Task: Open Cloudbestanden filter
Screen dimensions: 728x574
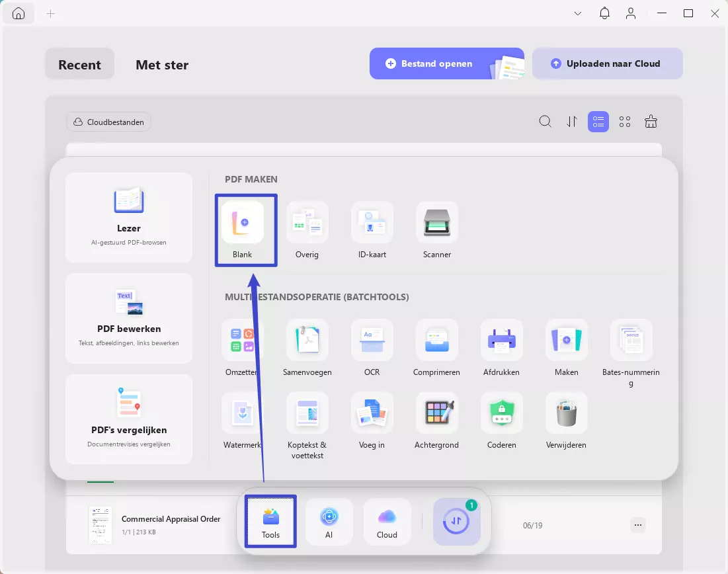Action: (108, 122)
